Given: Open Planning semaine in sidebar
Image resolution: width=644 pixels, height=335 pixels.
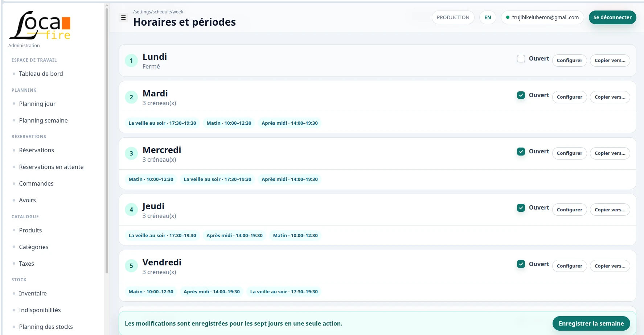Looking at the screenshot, I should [x=43, y=120].
